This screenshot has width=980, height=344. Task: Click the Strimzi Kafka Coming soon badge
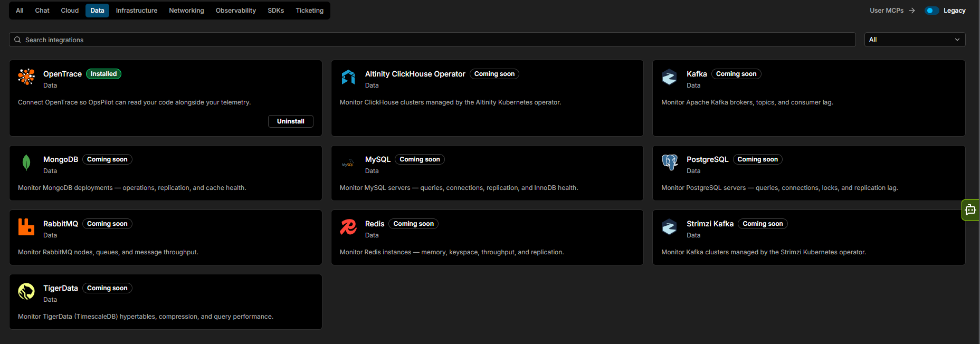763,224
